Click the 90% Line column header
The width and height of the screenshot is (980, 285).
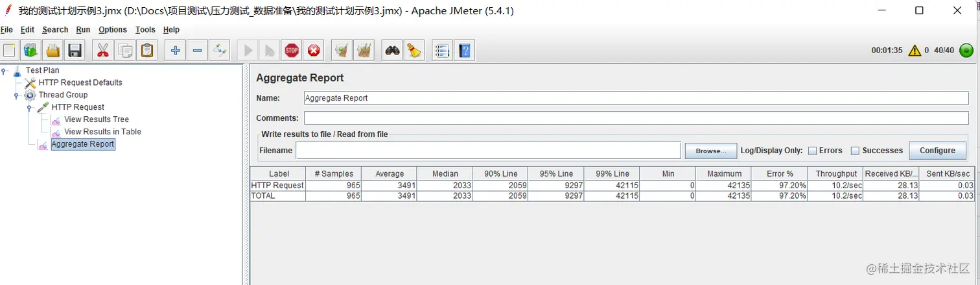pos(500,173)
